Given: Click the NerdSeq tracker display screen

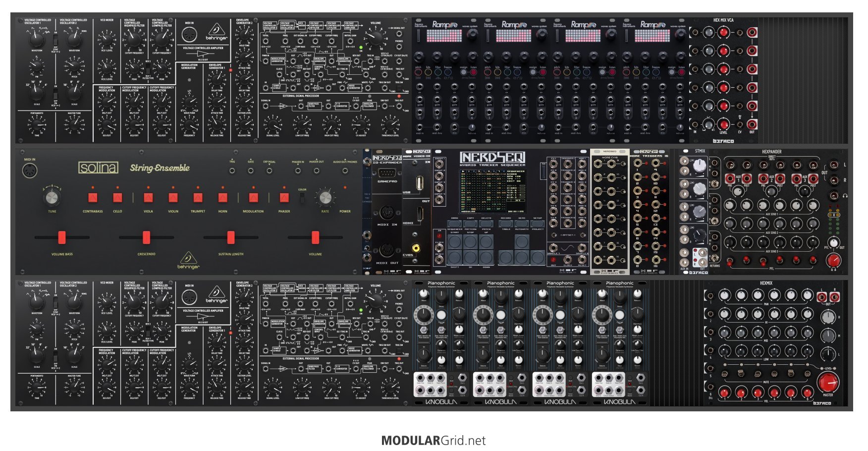Looking at the screenshot, I should pyautogui.click(x=492, y=192).
